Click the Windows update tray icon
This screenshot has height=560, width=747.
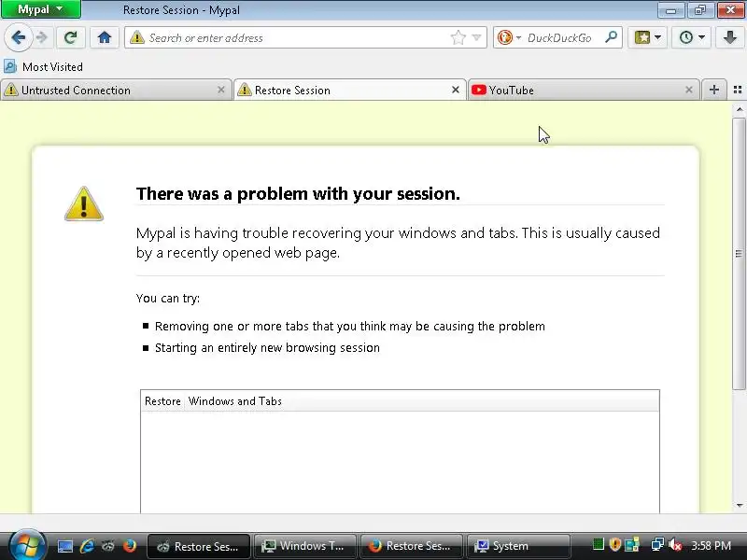click(632, 544)
